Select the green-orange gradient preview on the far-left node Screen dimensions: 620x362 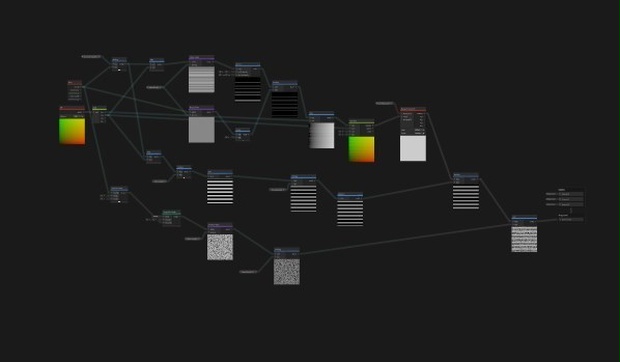click(72, 131)
